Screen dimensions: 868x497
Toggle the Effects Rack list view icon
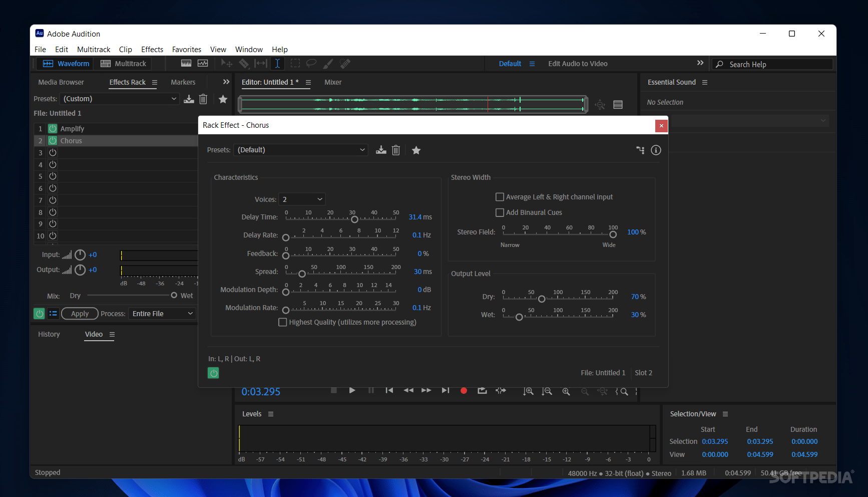tap(53, 314)
